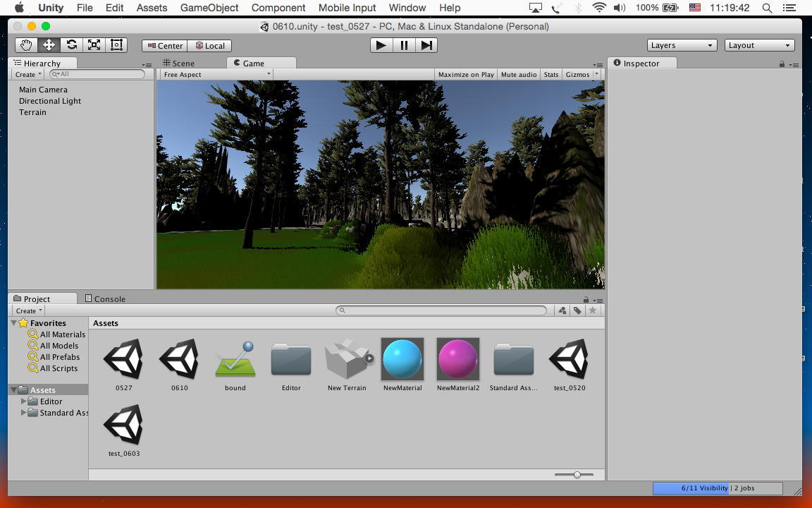Select the Rotate tool
Image resolution: width=812 pixels, height=508 pixels.
coord(71,45)
